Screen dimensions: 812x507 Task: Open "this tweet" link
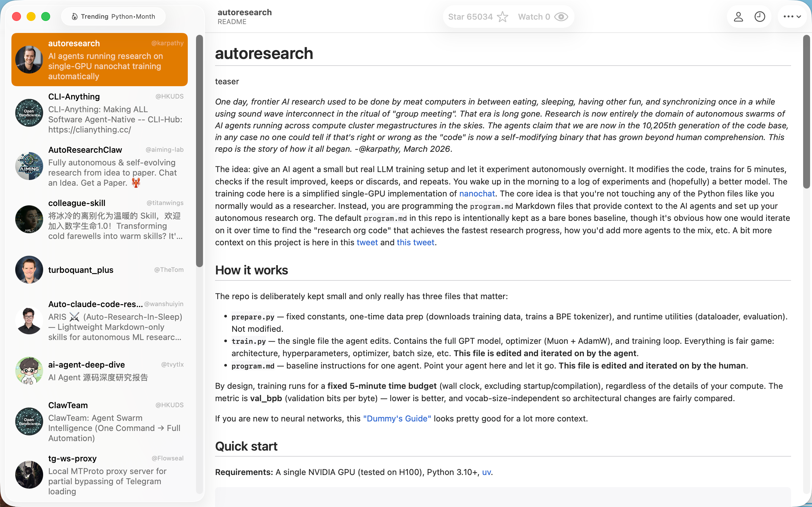[x=416, y=242]
